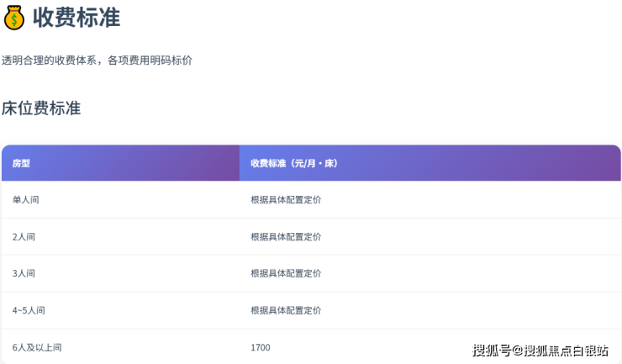Select the 4~5人间 room type cell
Viewport: 622px width, 364px height.
(29, 310)
